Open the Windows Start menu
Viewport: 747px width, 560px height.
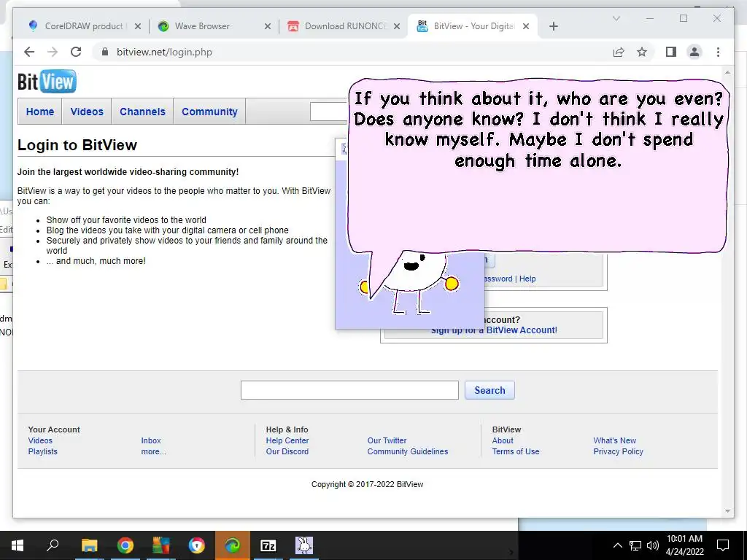(x=18, y=545)
